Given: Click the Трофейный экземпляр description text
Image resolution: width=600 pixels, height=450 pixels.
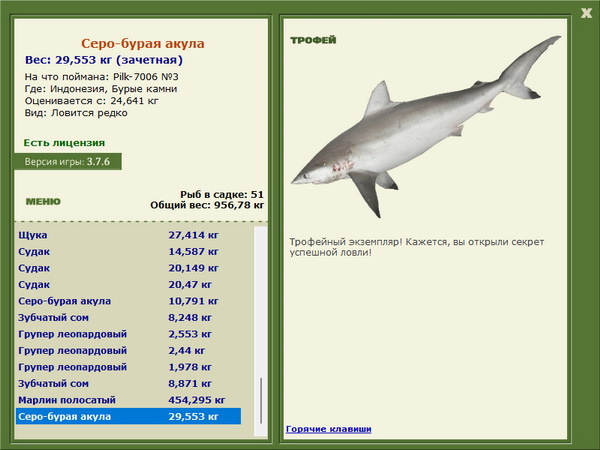Looking at the screenshot, I should 417,247.
